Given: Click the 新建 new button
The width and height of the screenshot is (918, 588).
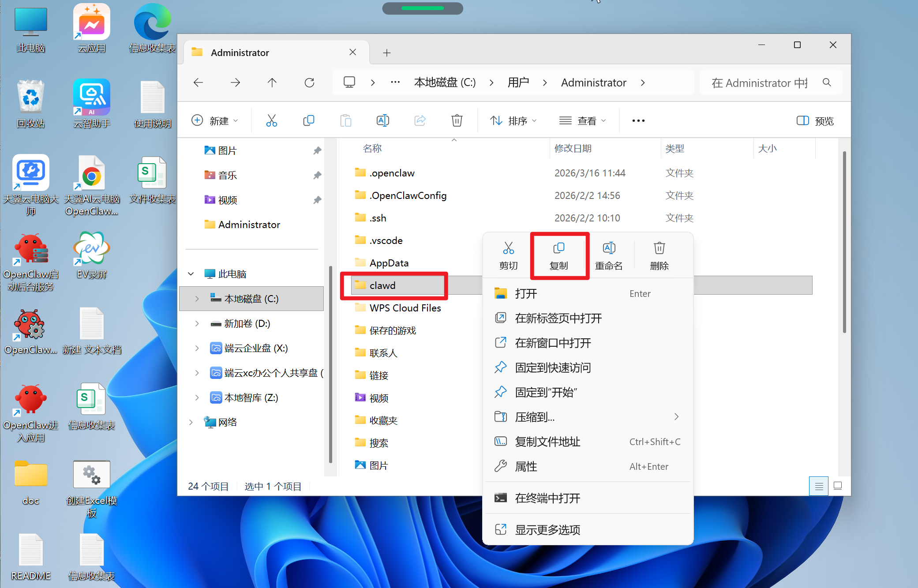Looking at the screenshot, I should [x=215, y=120].
